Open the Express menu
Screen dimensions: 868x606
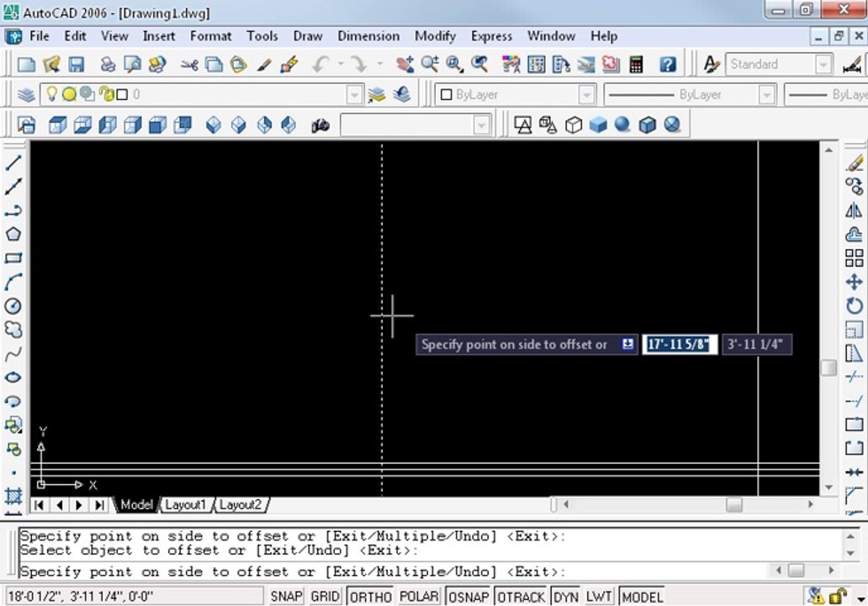[491, 36]
